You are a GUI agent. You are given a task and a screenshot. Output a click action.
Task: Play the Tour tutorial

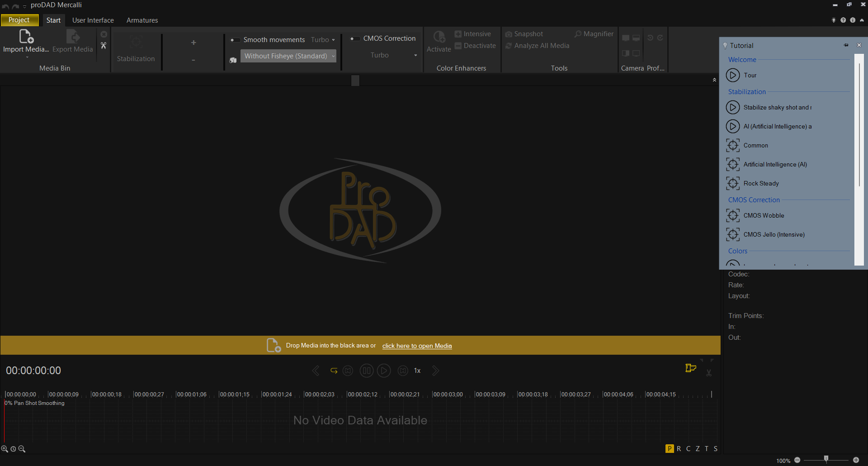click(733, 75)
